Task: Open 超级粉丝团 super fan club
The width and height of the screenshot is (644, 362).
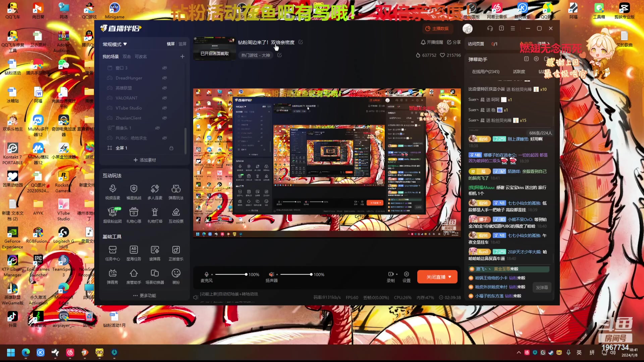Action: pos(113,216)
